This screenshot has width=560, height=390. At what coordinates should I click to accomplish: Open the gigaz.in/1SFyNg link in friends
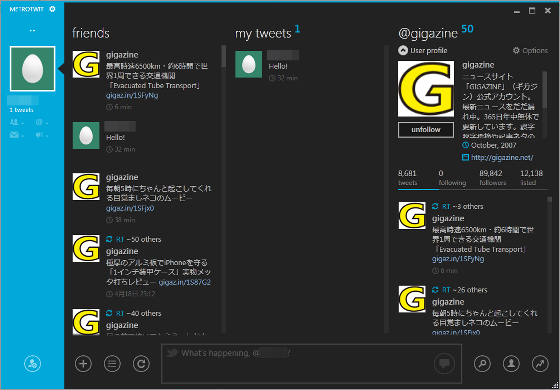132,96
